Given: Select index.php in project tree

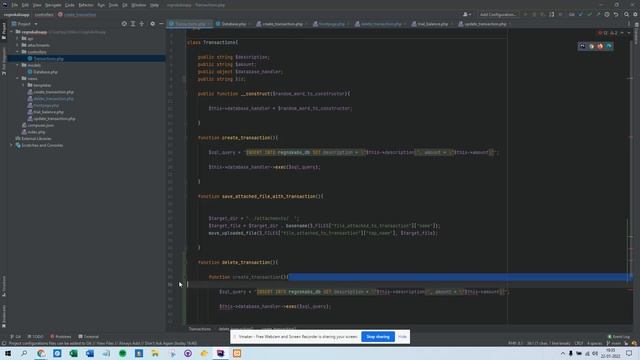Looking at the screenshot, I should pos(36,132).
